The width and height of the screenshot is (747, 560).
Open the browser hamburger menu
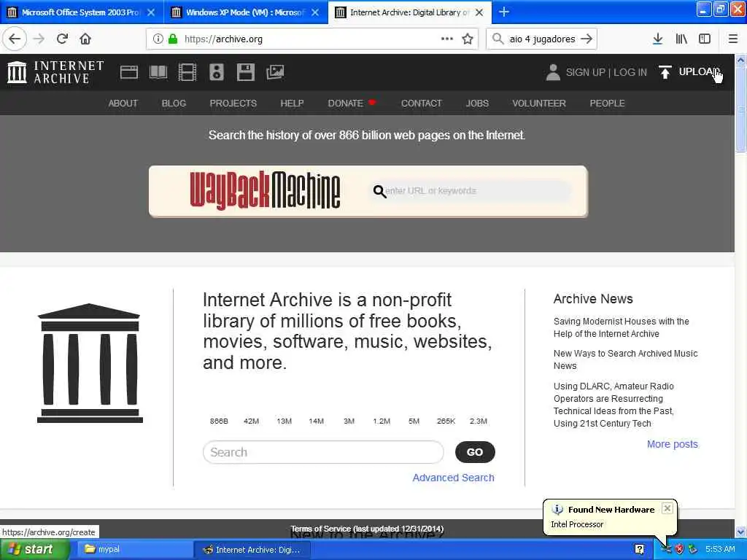click(732, 39)
